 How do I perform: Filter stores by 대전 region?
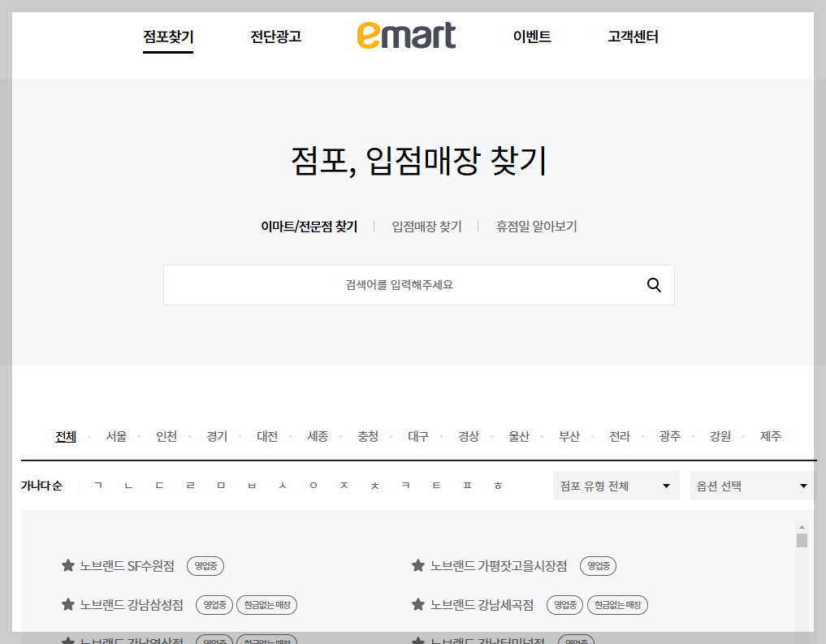(267, 437)
